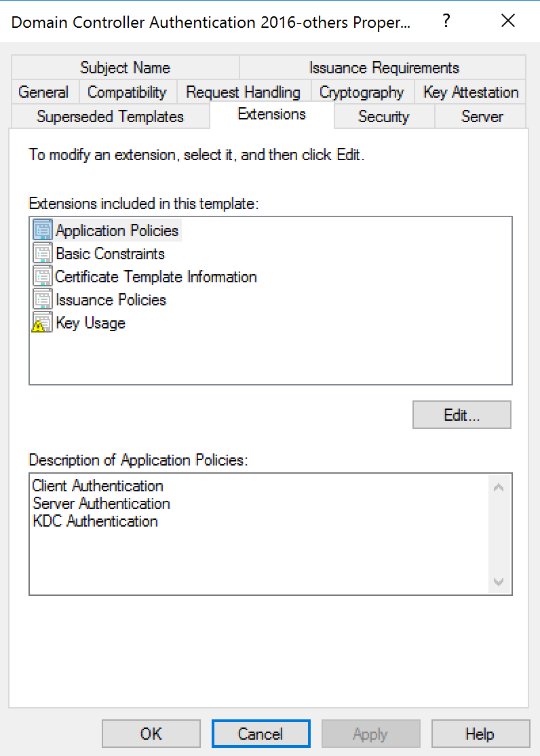Click the question mark help icon
Image resolution: width=540 pixels, height=756 pixels.
446,21
